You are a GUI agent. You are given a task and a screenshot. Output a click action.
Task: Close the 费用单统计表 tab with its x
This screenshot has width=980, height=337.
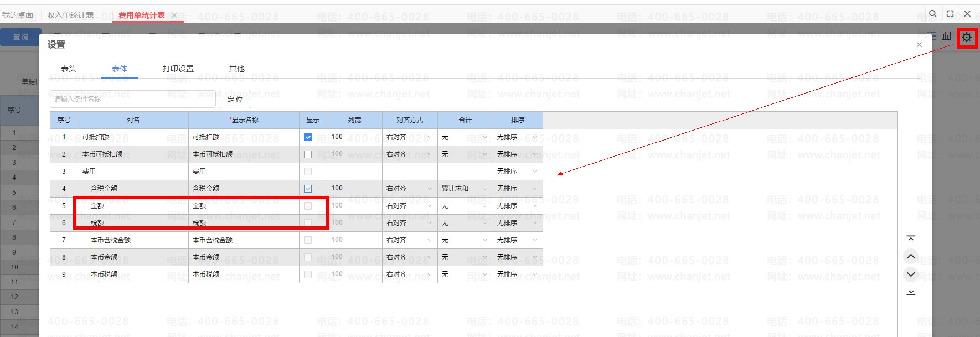pyautogui.click(x=174, y=15)
